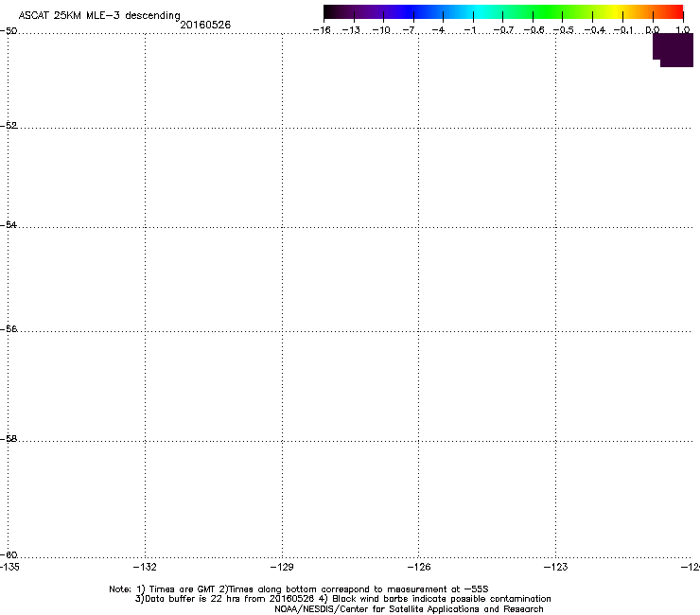The image size is (700, 615).
Task: Click the color bar label -0.7
Action: (x=503, y=30)
